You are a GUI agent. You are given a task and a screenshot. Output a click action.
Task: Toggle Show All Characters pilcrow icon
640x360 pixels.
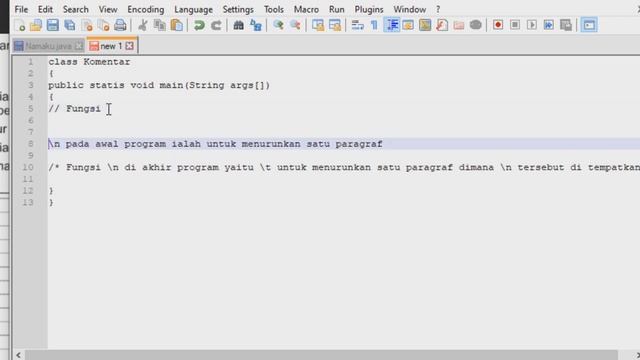[x=374, y=25]
